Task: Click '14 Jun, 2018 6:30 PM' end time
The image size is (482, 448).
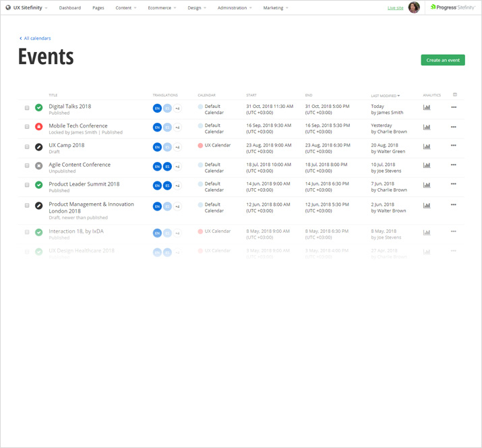Action: 327,184
